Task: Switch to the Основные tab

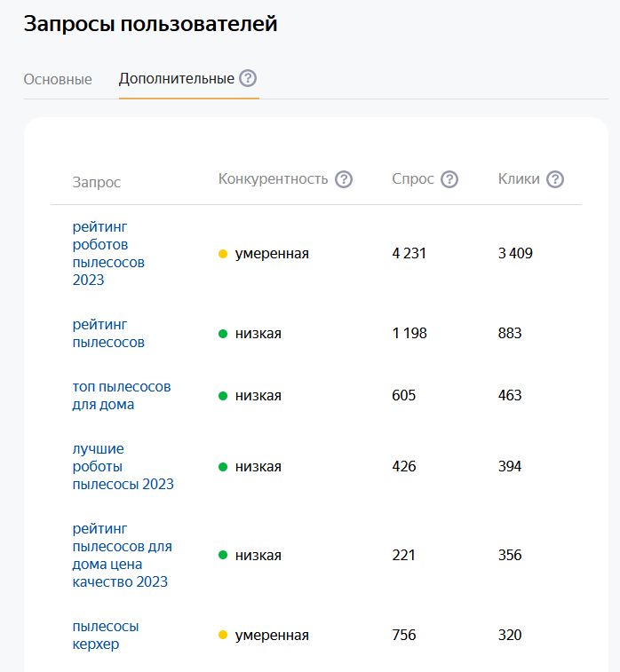Action: pyautogui.click(x=58, y=79)
